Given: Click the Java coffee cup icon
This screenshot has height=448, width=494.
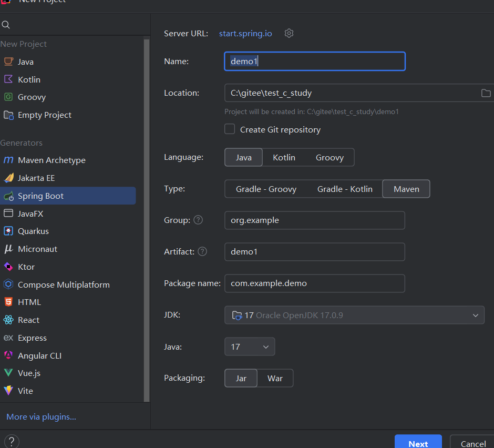Looking at the screenshot, I should click(x=8, y=62).
